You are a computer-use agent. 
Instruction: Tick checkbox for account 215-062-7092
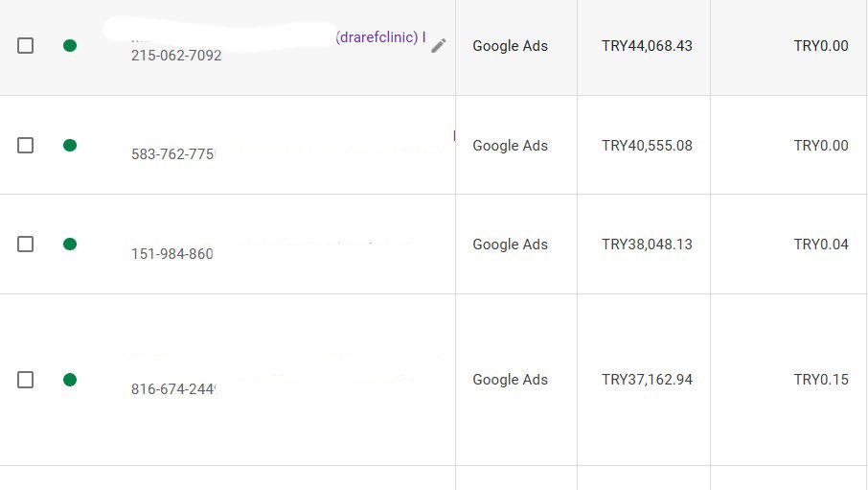[26, 45]
